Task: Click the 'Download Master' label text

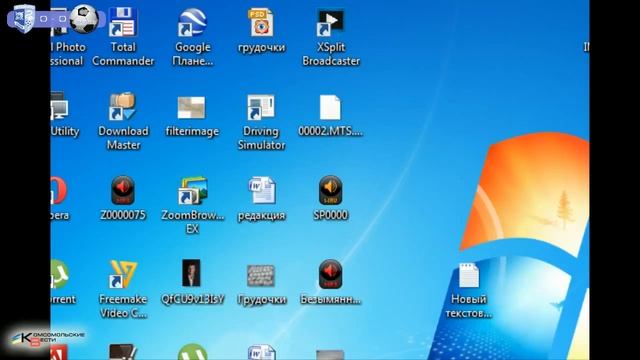Action: click(x=123, y=138)
